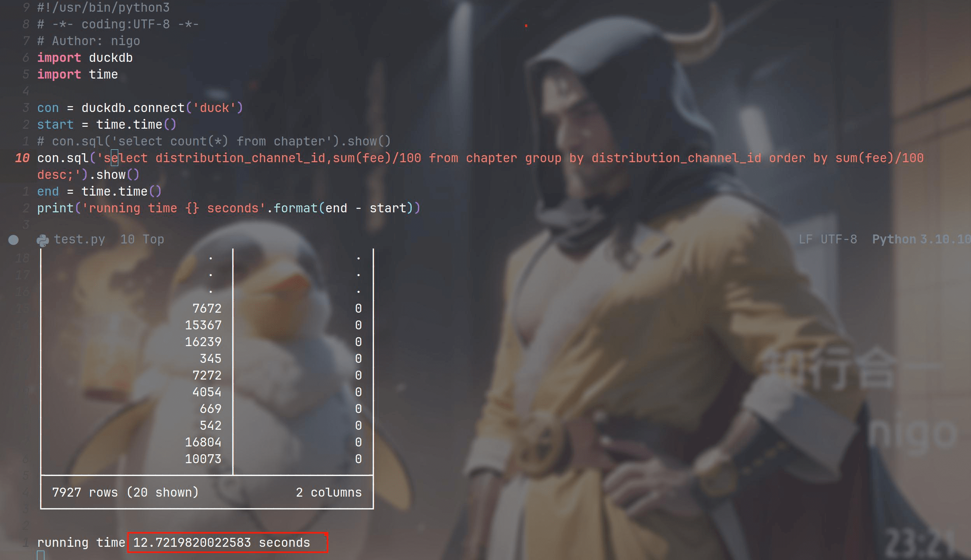
Task: Click the output value 345
Action: (210, 359)
